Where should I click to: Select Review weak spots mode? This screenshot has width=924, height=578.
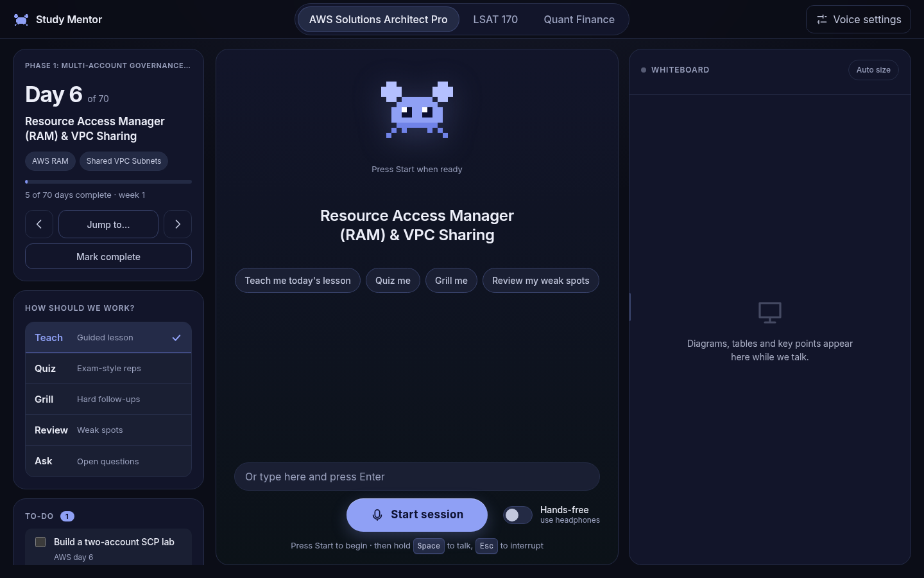coord(108,430)
